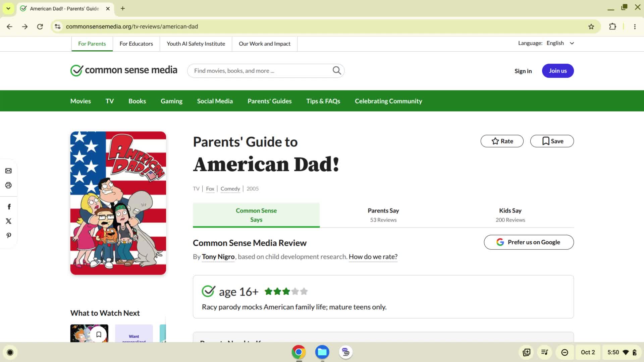Switch to the Kids Say tab

510,215
